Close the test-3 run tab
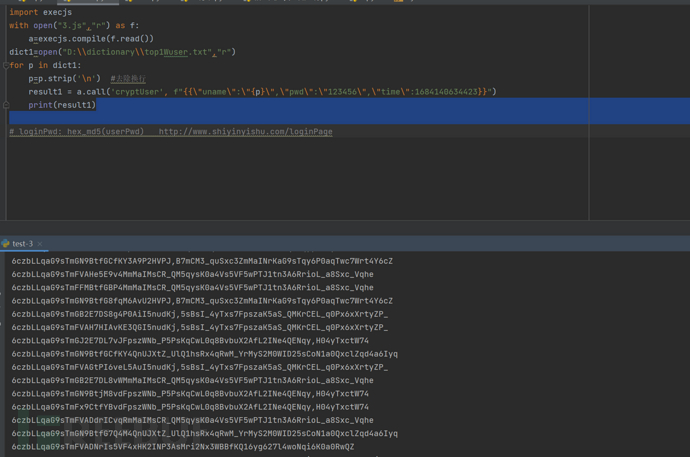Viewport: 690px width, 457px height. [39, 243]
